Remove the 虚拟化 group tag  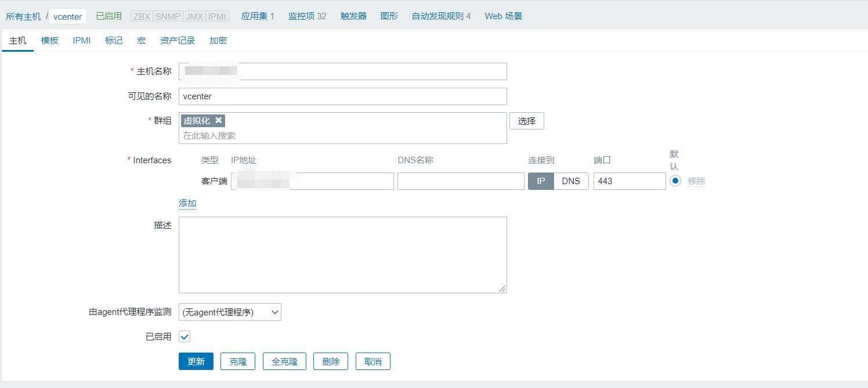coord(218,120)
